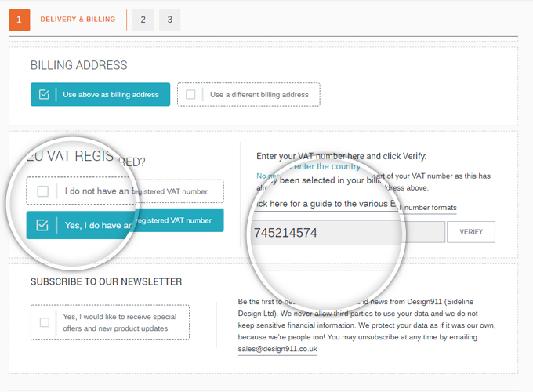The width and height of the screenshot is (533, 392).
Task: Choose 'Use above as billing address' option
Action: tap(111, 95)
